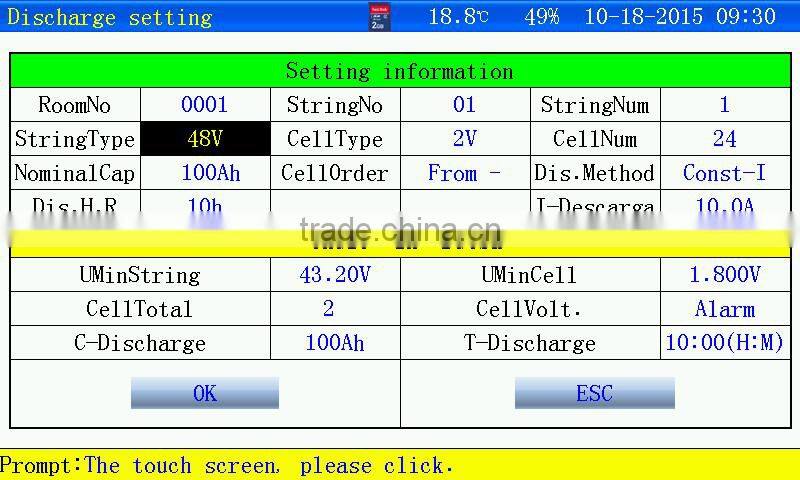Edit the StringNo value 01
The image size is (800, 480).
465,105
